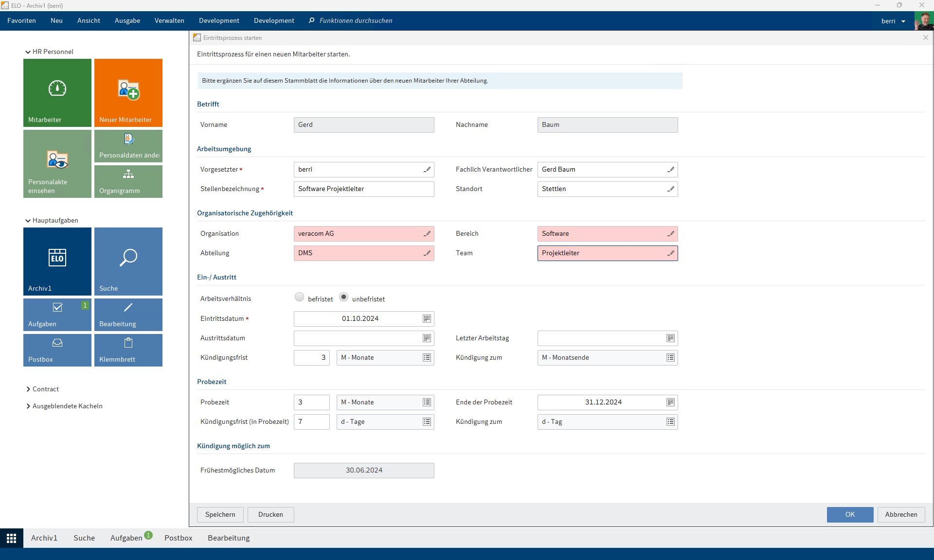Click the Vorname field with Gerd
Screen dimensions: 934x560
point(364,125)
